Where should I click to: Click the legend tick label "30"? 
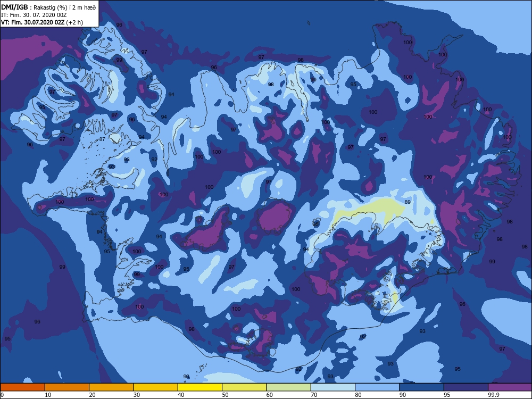[137, 395]
